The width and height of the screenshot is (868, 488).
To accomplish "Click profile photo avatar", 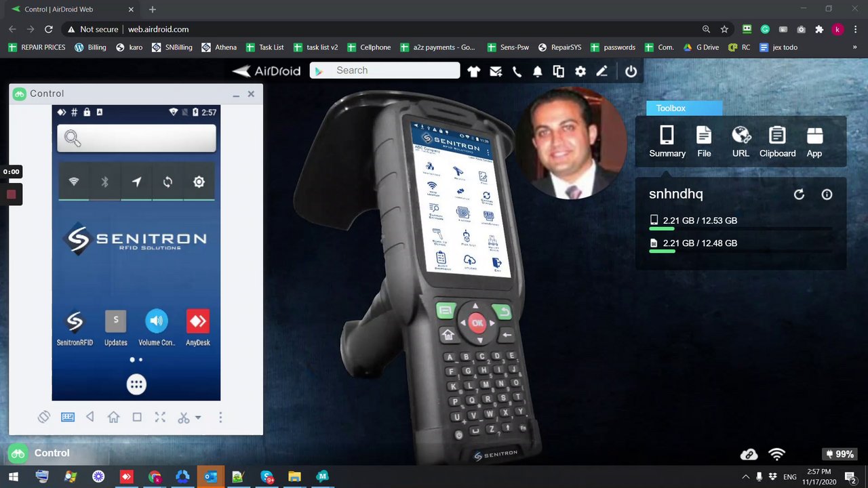I will pyautogui.click(x=570, y=143).
